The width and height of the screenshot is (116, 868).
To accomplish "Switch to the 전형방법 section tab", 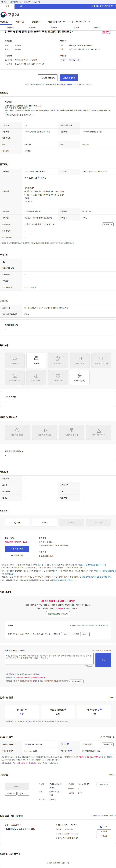I will 97,28.
